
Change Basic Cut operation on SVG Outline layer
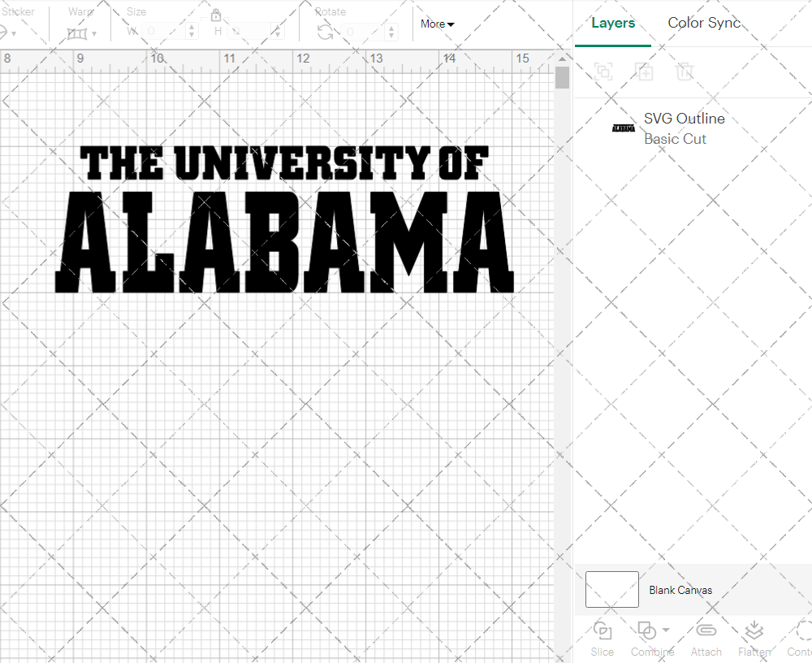click(x=675, y=138)
